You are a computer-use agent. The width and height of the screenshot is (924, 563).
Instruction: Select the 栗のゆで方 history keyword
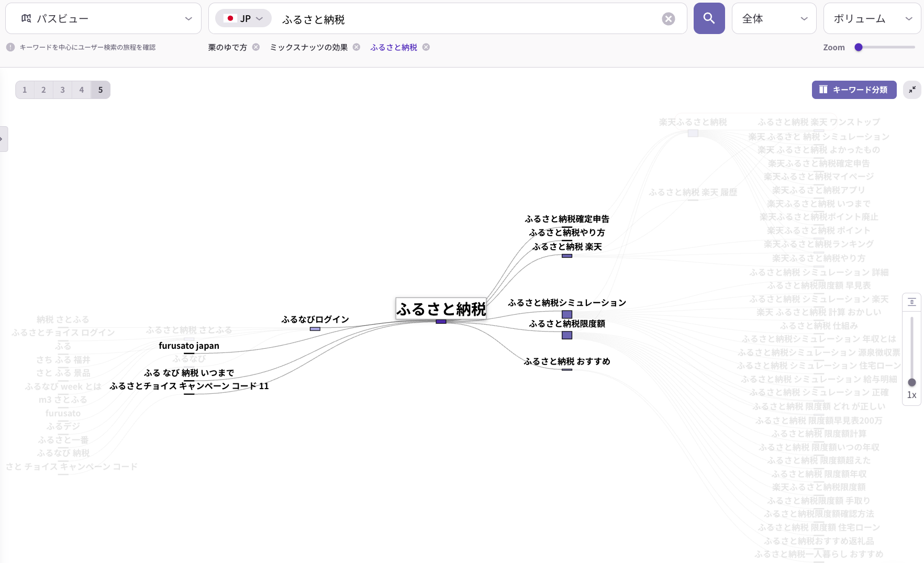tap(228, 47)
